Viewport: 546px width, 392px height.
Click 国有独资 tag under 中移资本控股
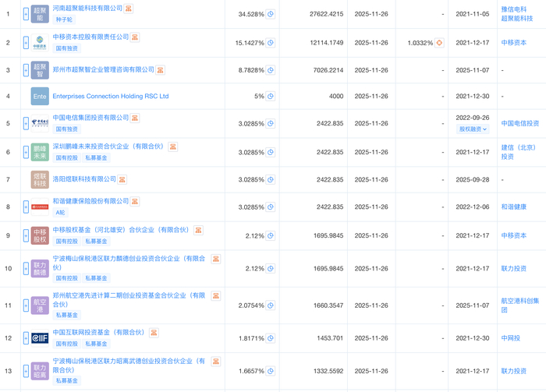point(67,48)
